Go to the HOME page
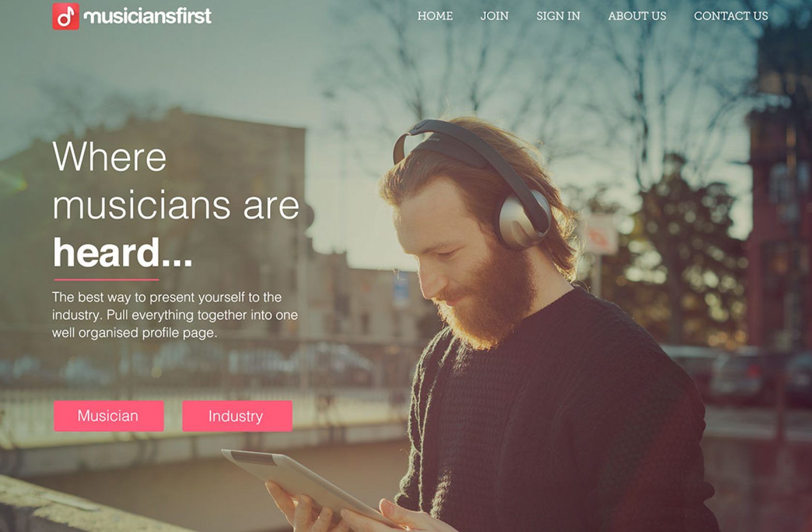This screenshot has width=812, height=532. [x=435, y=16]
